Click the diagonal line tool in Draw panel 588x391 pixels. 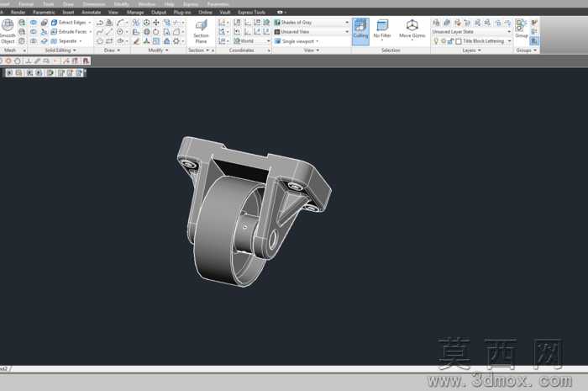109,32
